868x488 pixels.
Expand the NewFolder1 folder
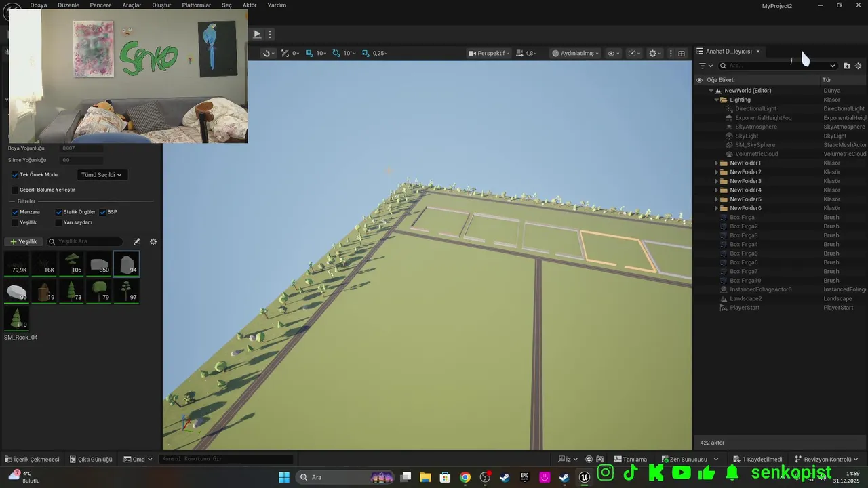click(x=716, y=163)
